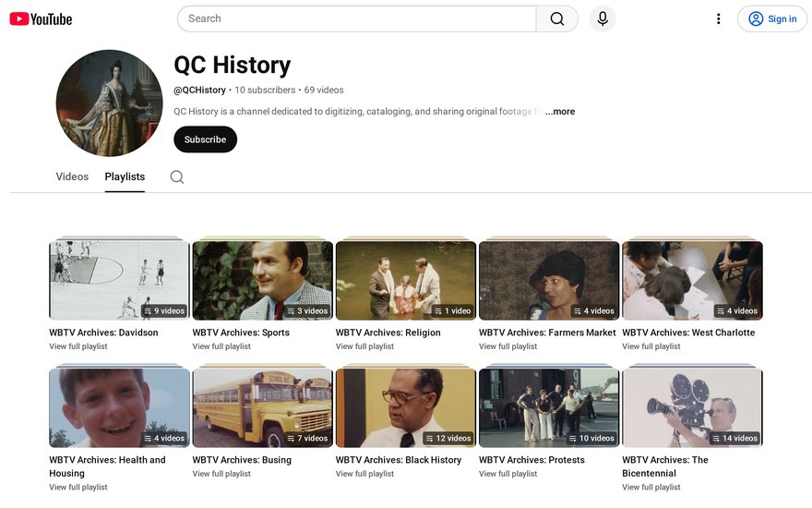View full playlist under The Bicentennial
Viewport: 812px width, 508px height.
651,488
